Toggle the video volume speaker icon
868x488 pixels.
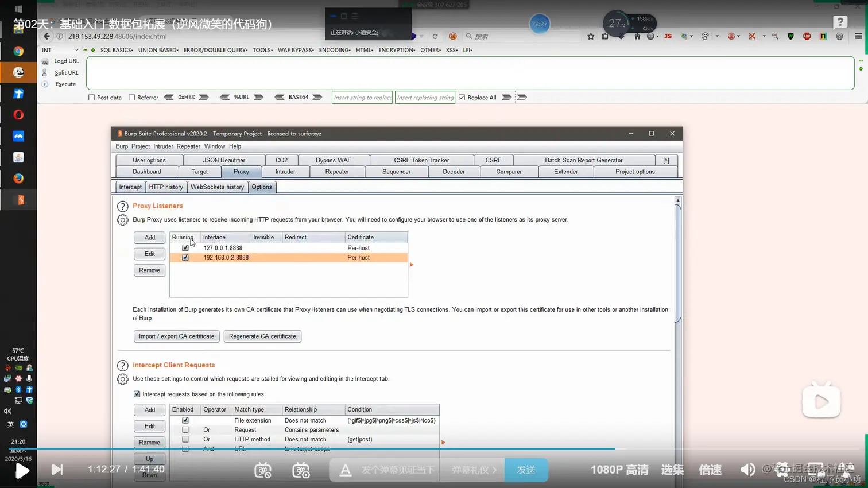click(747, 470)
